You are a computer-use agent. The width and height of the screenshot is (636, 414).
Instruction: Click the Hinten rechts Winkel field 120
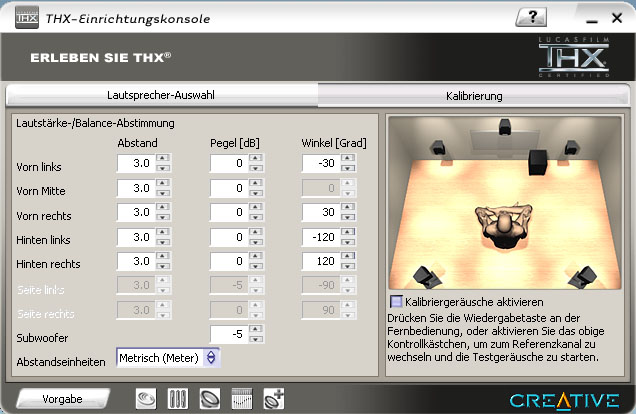coord(321,261)
